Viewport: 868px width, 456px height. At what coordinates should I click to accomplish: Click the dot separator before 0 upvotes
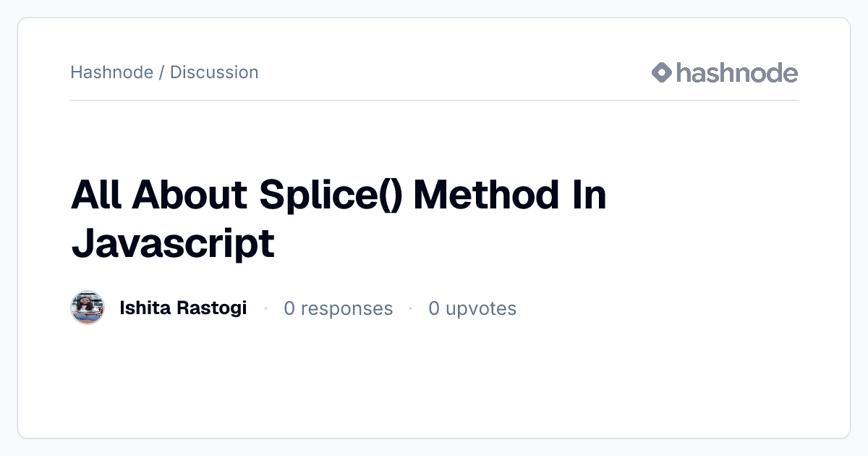pos(411,309)
